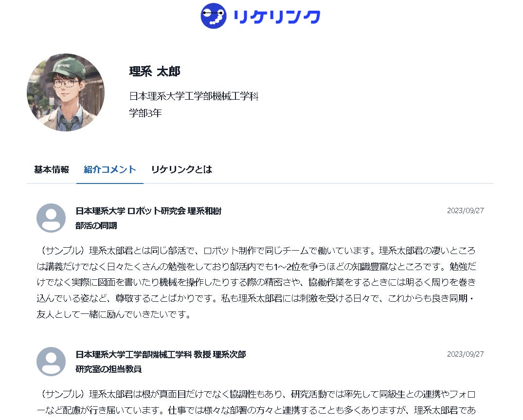This screenshot has height=420, width=523.
Task: Open 理系 太郎's profile photo
Action: point(66,92)
